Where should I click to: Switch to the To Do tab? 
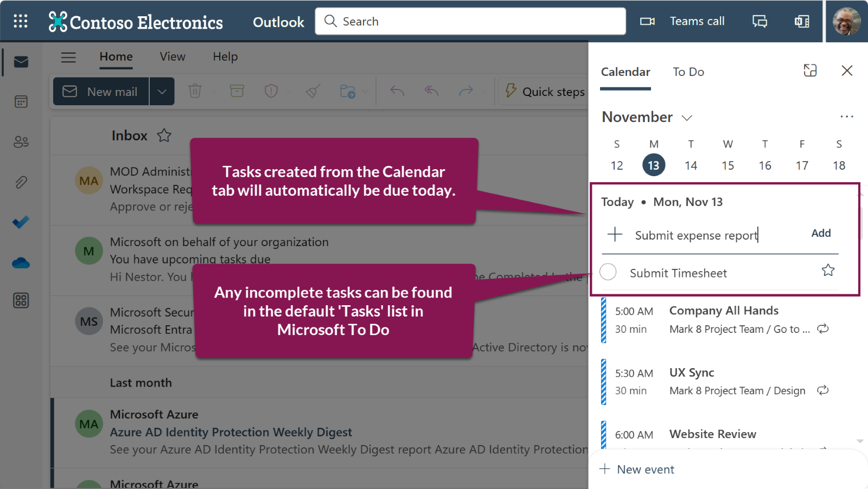pos(688,72)
